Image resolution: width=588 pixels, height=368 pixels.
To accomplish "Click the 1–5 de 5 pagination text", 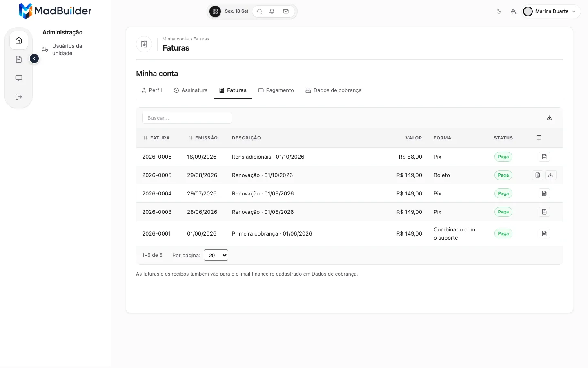I will pos(152,255).
